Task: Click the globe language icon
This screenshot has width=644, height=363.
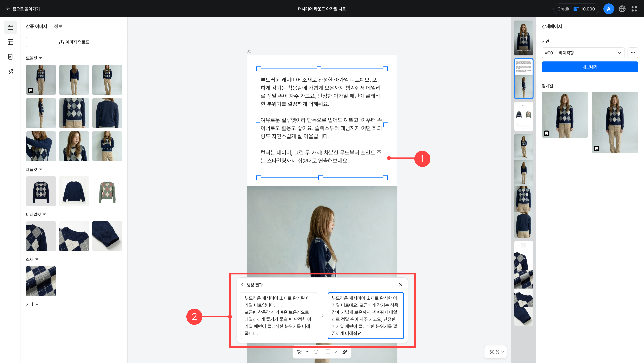Action: 622,9
